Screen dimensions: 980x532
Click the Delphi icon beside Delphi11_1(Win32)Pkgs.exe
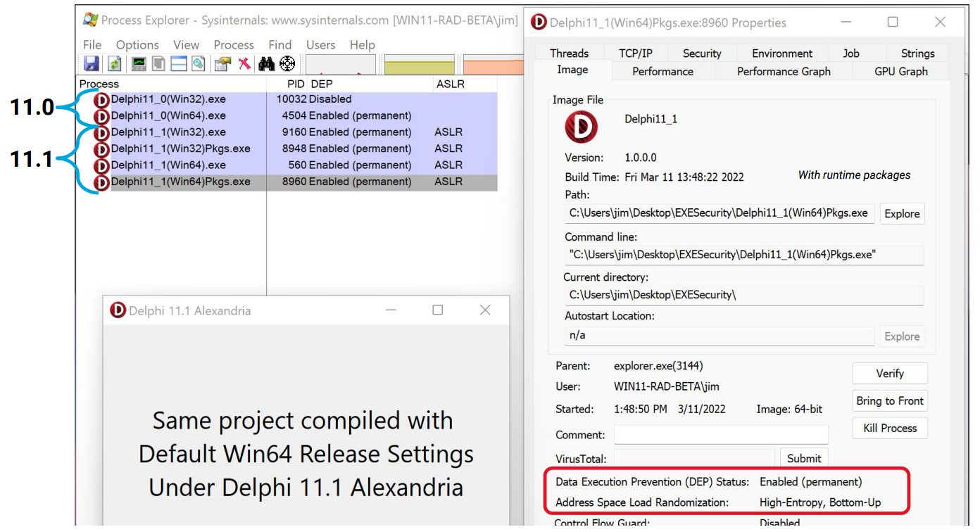tap(101, 149)
